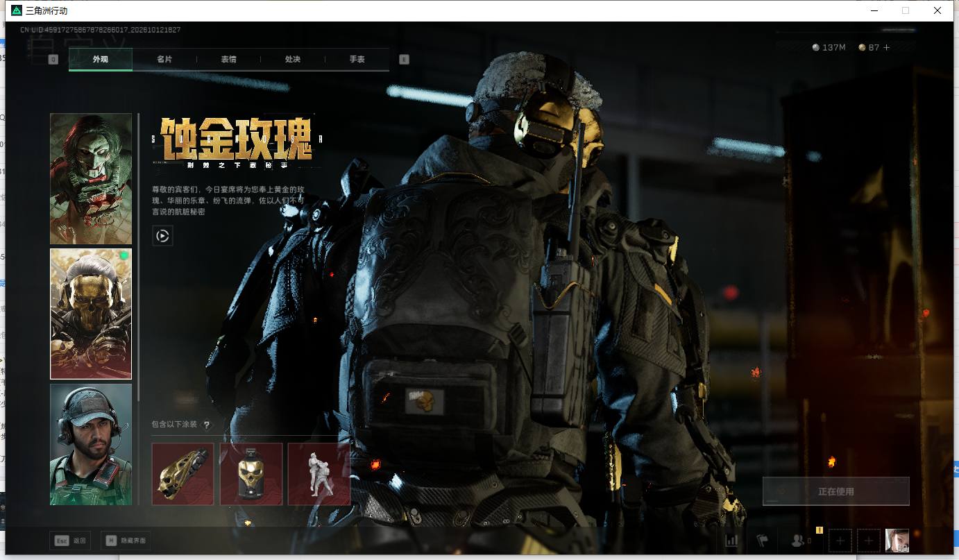Add currency with the plus beside 87
The image size is (959, 560).
pos(886,47)
